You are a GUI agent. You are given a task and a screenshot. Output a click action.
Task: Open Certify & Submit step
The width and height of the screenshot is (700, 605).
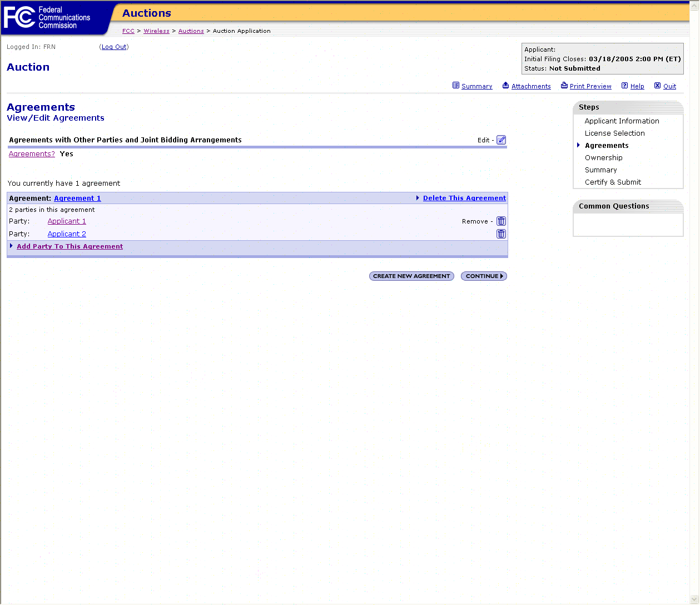(x=613, y=182)
